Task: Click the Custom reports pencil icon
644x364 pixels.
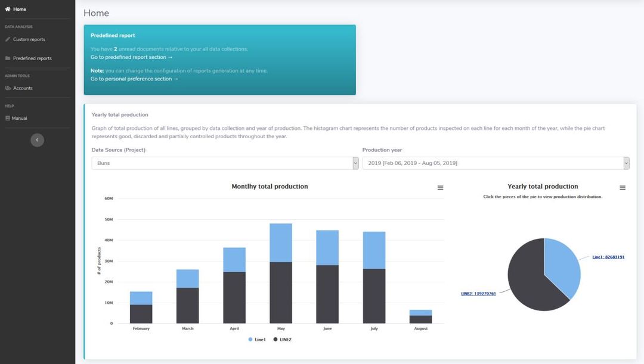Action: [8, 39]
